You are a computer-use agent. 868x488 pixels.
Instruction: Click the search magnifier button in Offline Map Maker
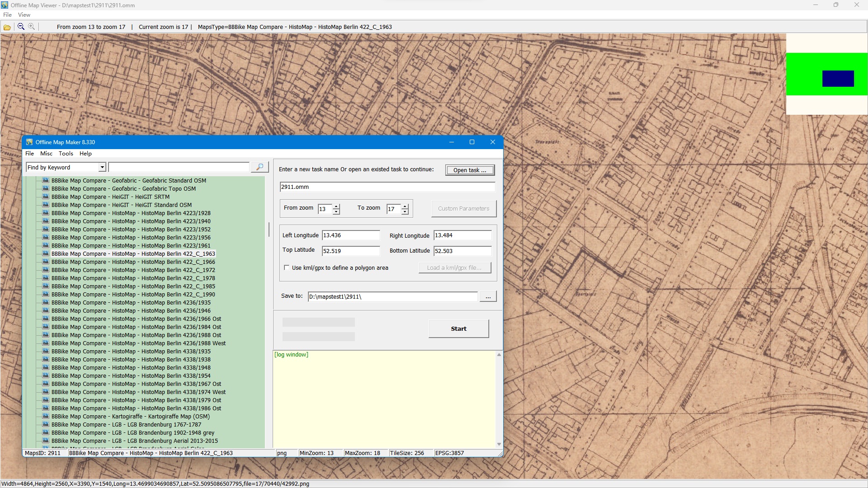point(259,167)
